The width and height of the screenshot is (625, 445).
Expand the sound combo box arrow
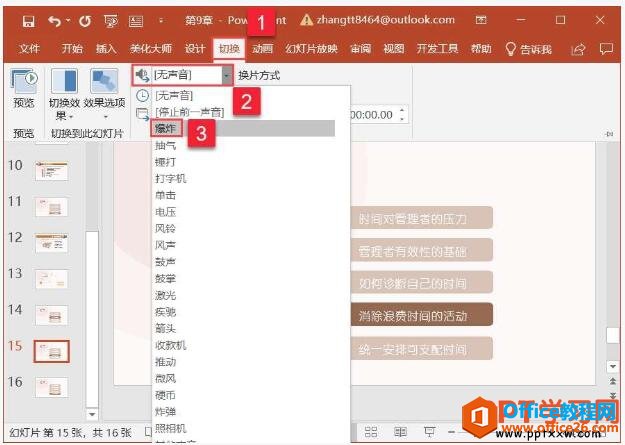click(x=226, y=75)
